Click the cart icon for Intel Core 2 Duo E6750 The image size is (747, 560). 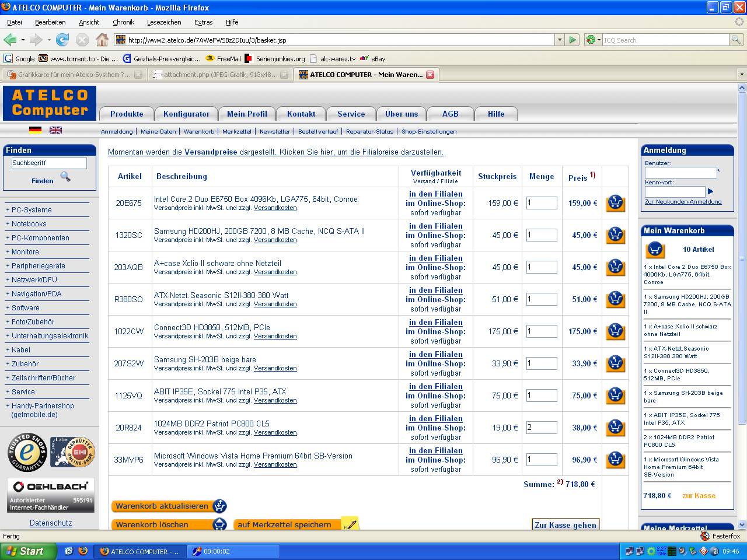(616, 203)
